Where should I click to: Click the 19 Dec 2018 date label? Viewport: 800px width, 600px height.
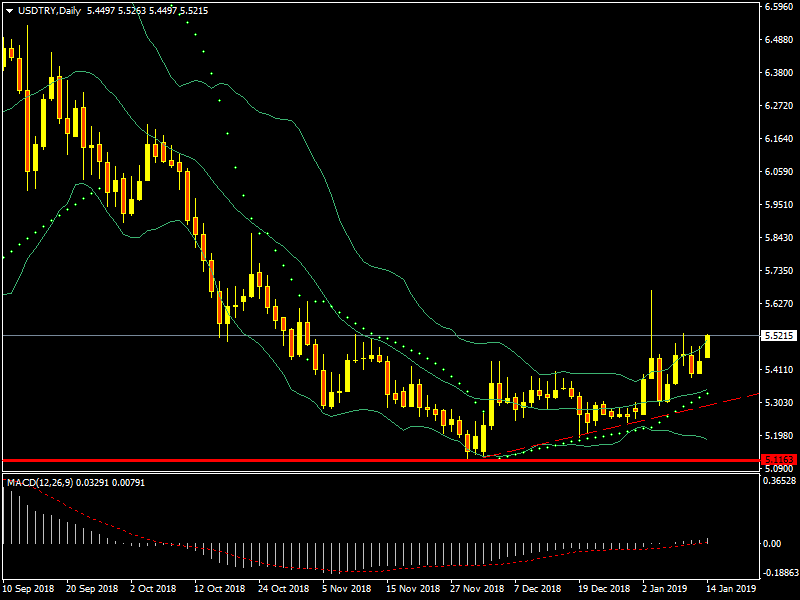point(605,590)
